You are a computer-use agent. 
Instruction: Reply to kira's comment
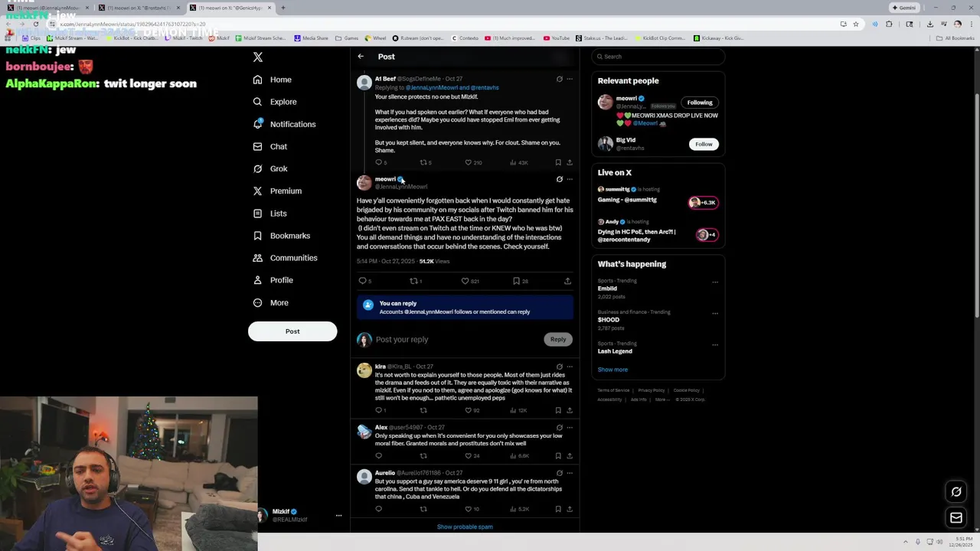point(378,410)
